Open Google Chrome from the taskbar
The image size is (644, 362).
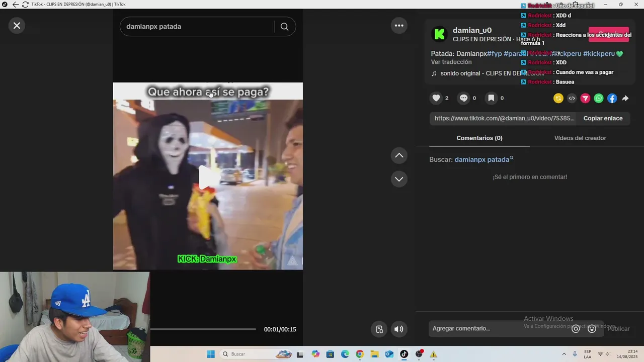[360, 354]
